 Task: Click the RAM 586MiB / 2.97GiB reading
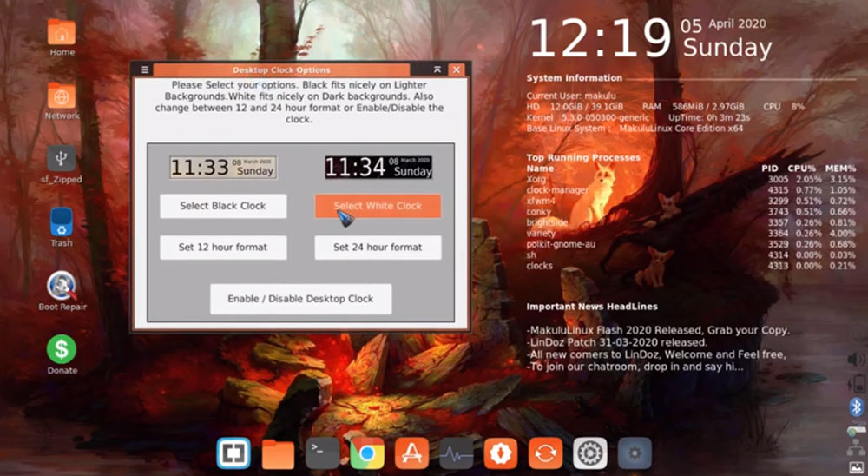(x=693, y=106)
